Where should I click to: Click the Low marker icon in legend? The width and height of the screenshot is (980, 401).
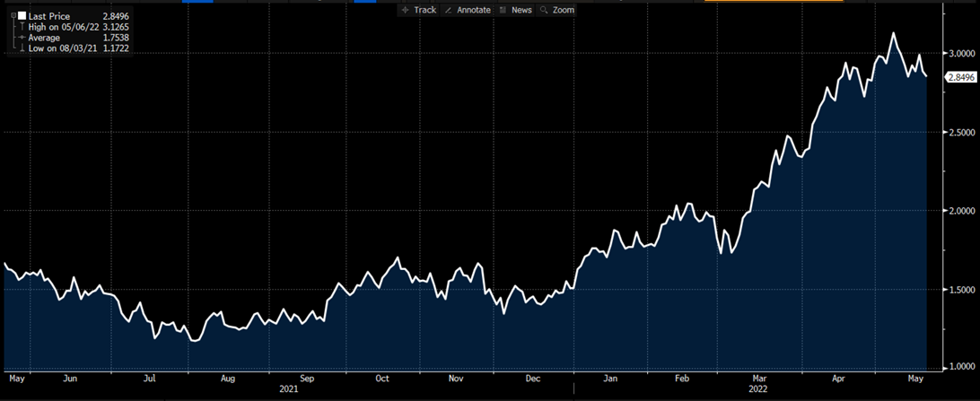[21, 48]
